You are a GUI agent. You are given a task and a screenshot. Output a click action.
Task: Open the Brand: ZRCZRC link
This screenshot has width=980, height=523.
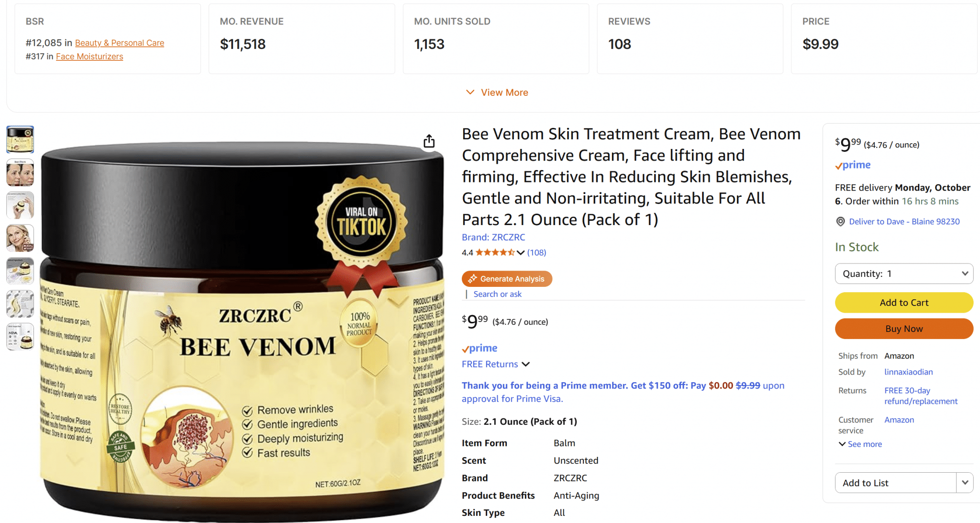tap(493, 237)
